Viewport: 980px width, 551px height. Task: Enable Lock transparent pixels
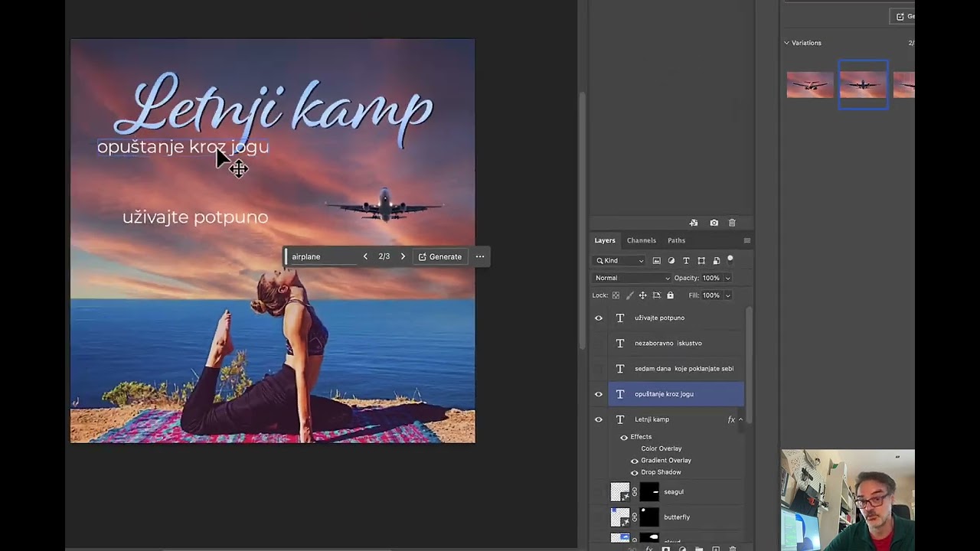point(616,295)
